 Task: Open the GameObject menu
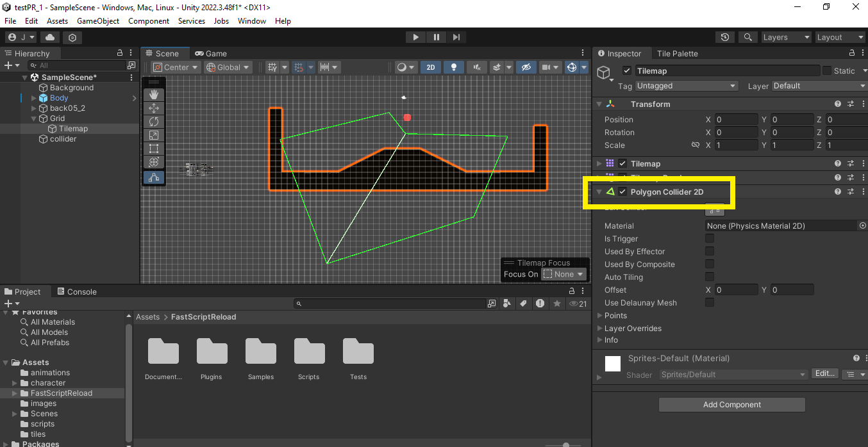[97, 20]
